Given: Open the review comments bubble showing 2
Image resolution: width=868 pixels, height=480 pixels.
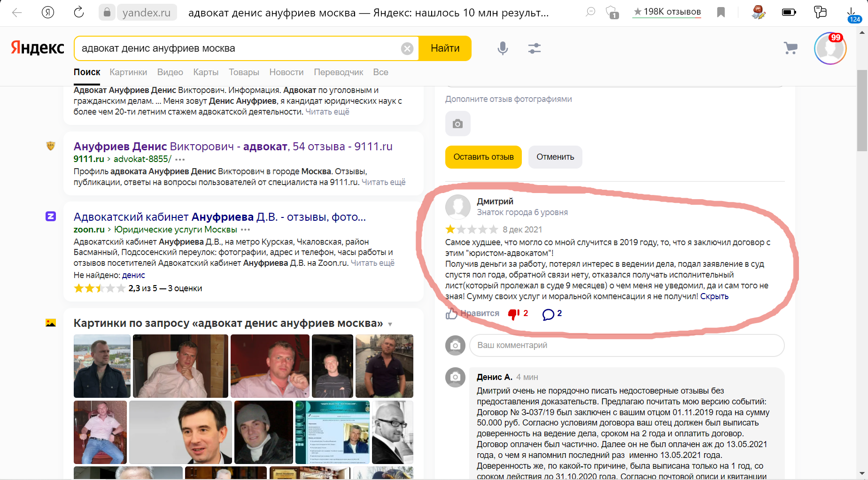Looking at the screenshot, I should pyautogui.click(x=552, y=314).
